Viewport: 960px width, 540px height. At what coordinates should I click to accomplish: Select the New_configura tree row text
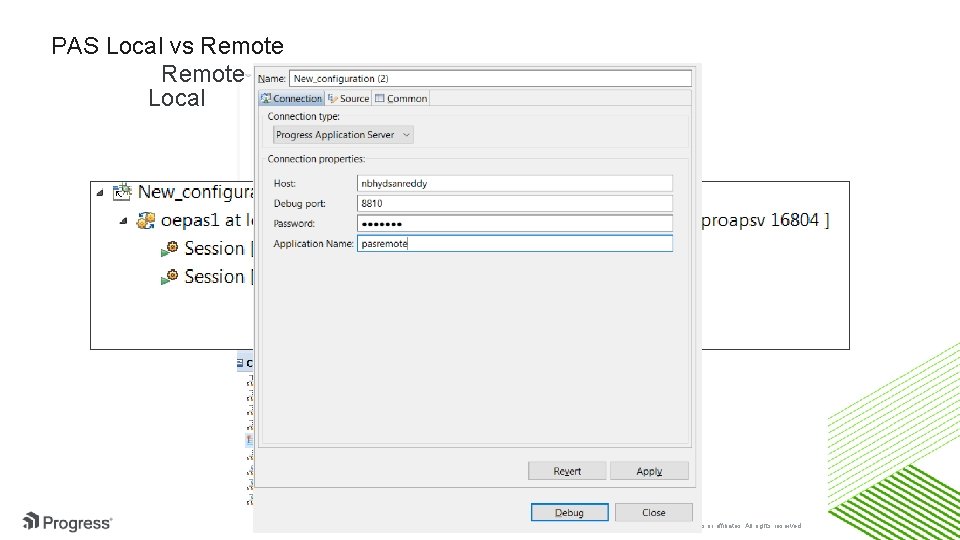pyautogui.click(x=195, y=192)
